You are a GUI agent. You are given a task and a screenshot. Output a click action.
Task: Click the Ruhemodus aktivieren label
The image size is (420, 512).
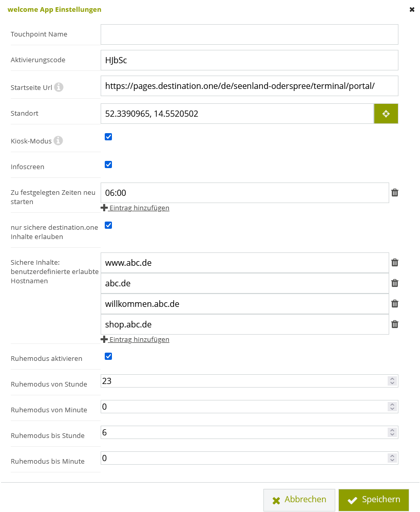tap(46, 358)
